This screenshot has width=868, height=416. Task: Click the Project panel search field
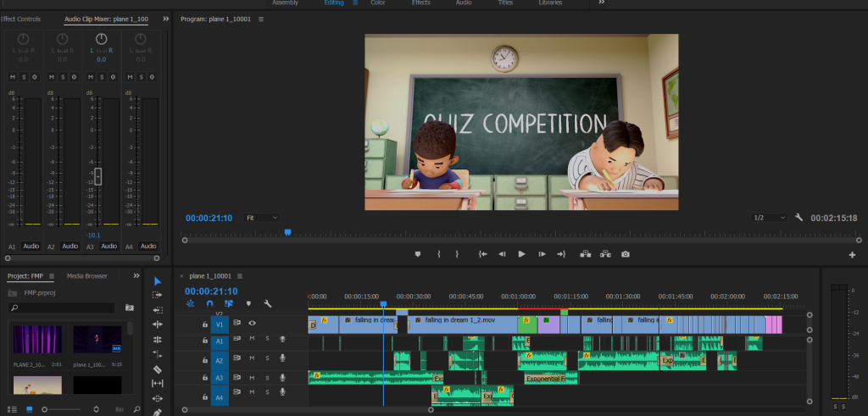61,308
